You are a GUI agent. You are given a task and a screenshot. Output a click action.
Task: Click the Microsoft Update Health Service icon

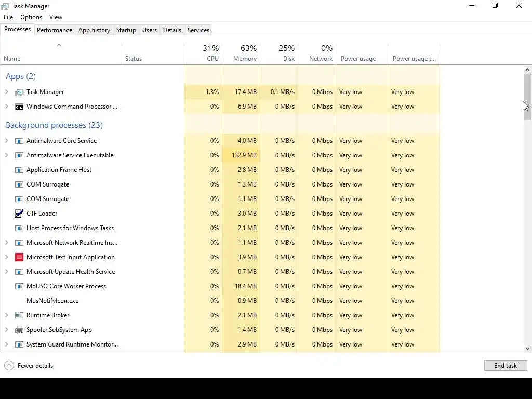click(x=19, y=272)
